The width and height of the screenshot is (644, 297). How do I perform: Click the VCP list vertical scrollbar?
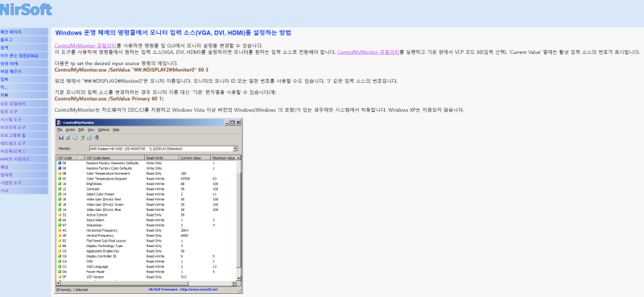(x=238, y=218)
